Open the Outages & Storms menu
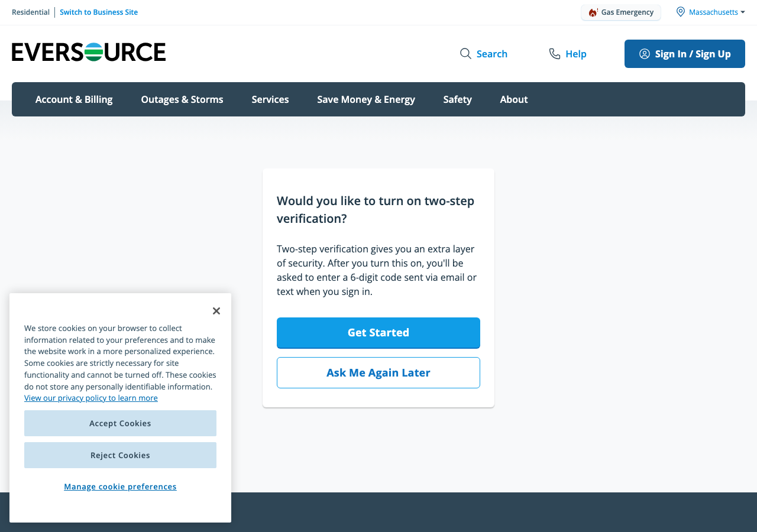 (x=182, y=99)
